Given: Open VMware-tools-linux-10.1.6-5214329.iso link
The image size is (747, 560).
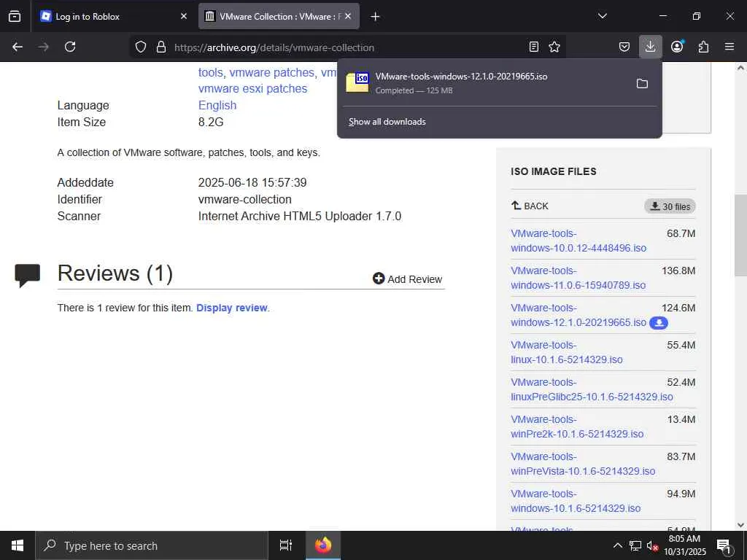Looking at the screenshot, I should (x=566, y=352).
